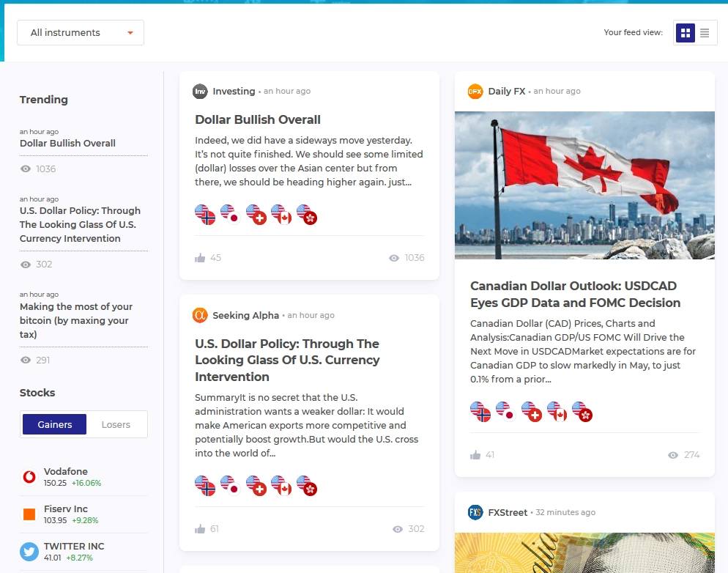Click the FXStreet source logo
The height and width of the screenshot is (573, 728).
(x=475, y=512)
